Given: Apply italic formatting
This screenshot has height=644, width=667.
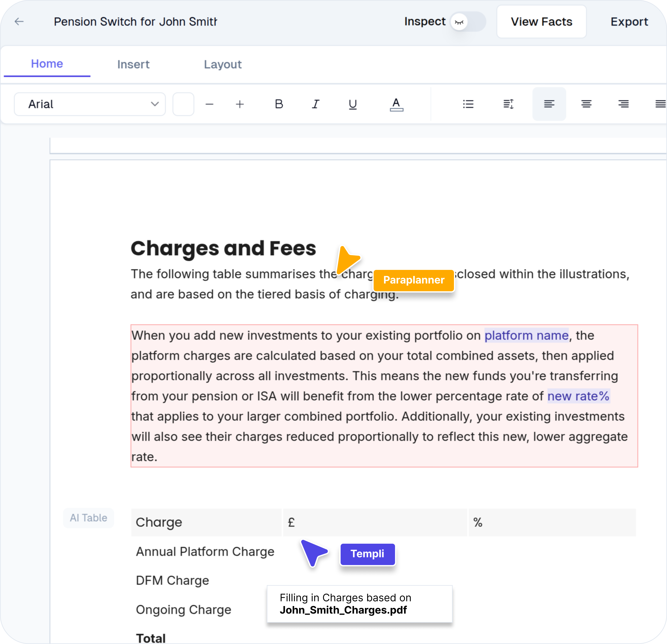Looking at the screenshot, I should pyautogui.click(x=316, y=104).
